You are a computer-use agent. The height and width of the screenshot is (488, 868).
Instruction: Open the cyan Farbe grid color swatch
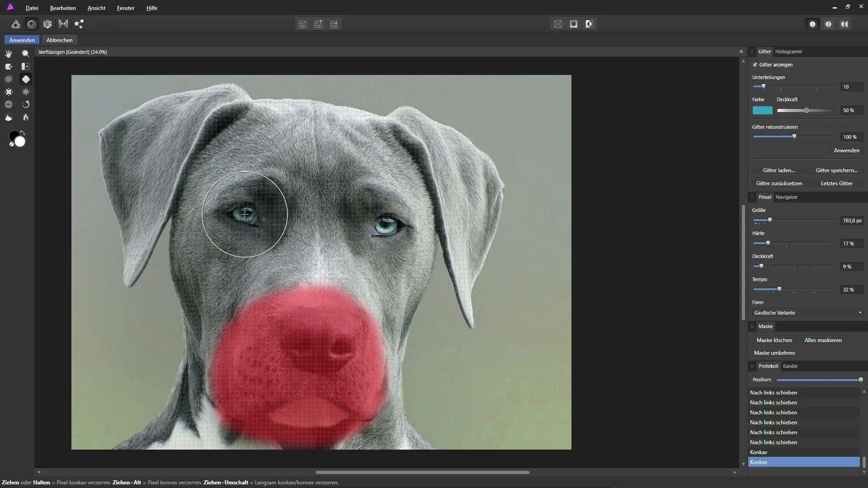pos(762,110)
